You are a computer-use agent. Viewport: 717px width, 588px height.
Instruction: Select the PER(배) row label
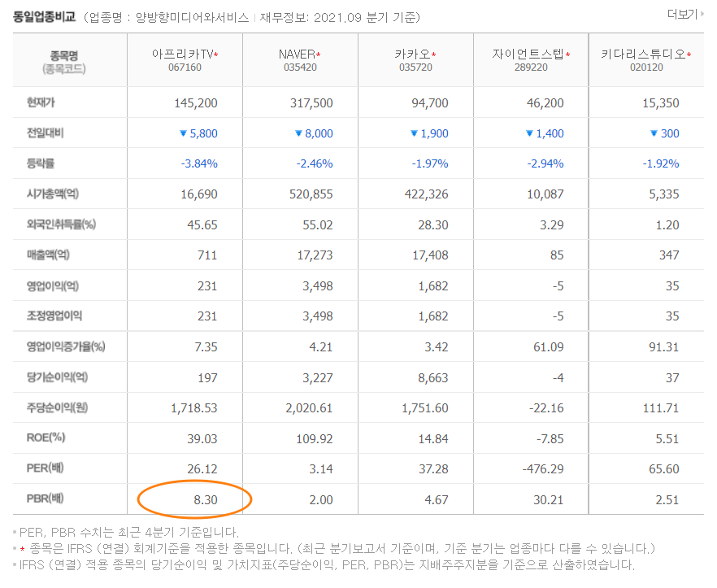click(x=45, y=468)
